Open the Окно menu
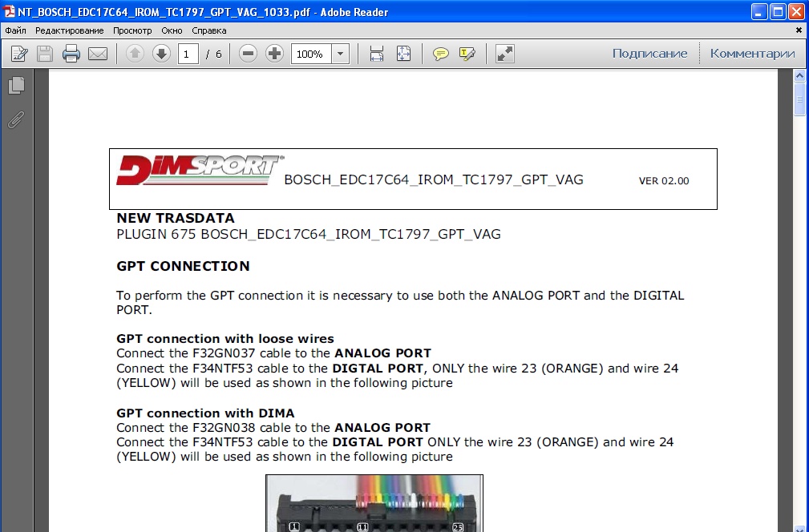 tap(172, 30)
